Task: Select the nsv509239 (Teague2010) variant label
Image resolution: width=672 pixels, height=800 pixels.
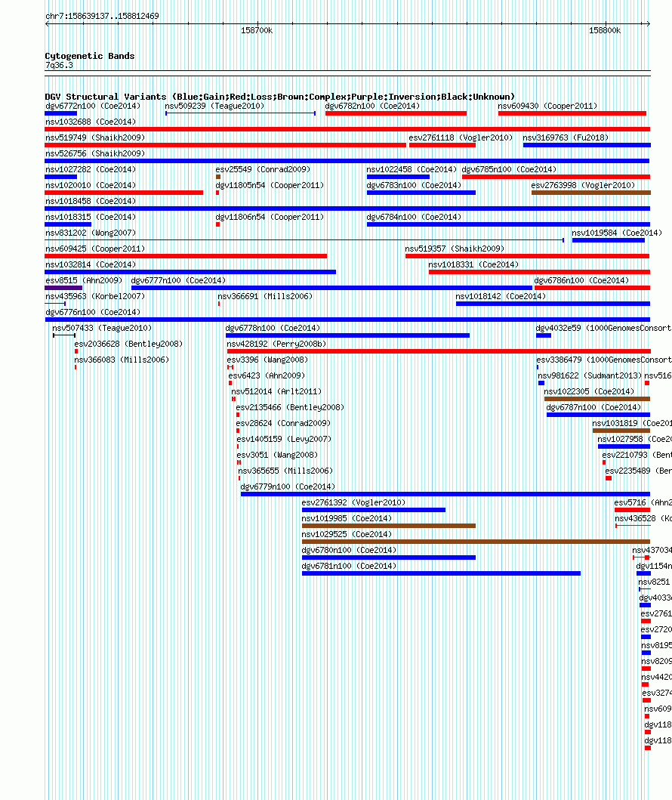Action: 214,106
